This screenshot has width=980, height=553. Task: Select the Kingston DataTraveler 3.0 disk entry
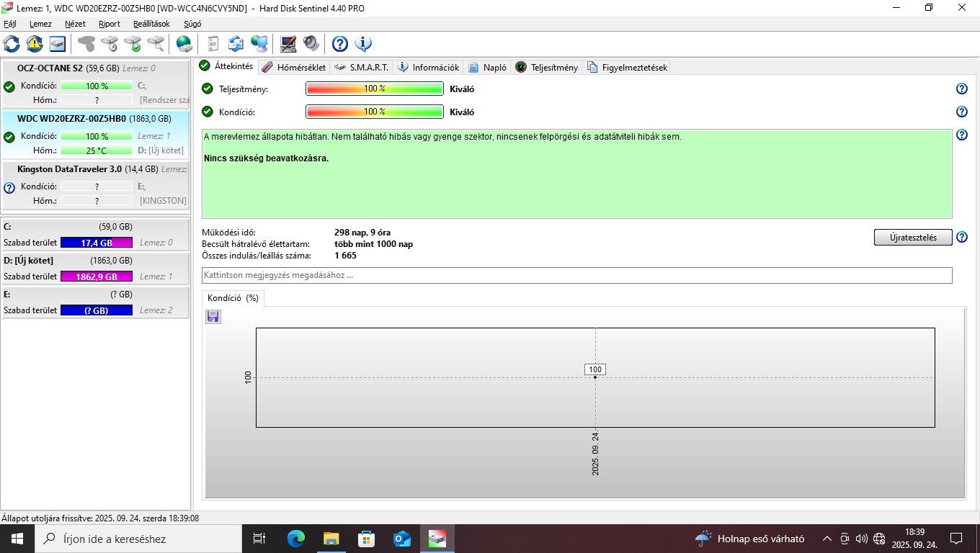click(96, 185)
